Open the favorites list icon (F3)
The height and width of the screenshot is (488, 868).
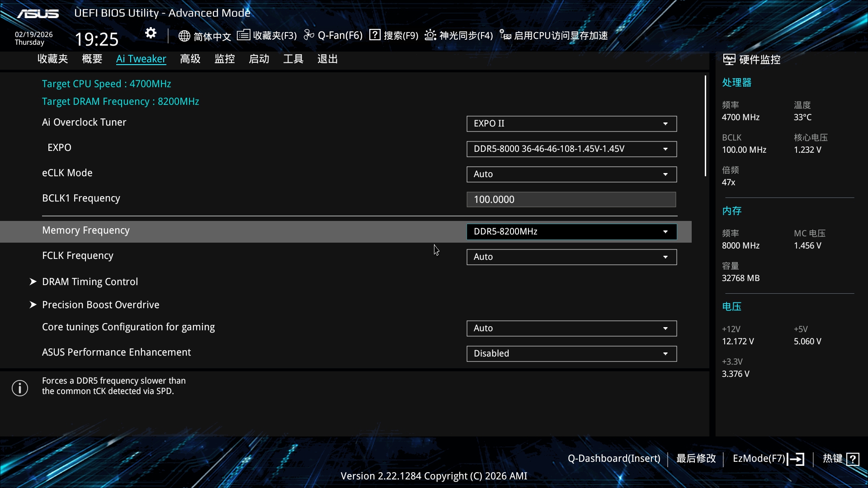tap(243, 35)
